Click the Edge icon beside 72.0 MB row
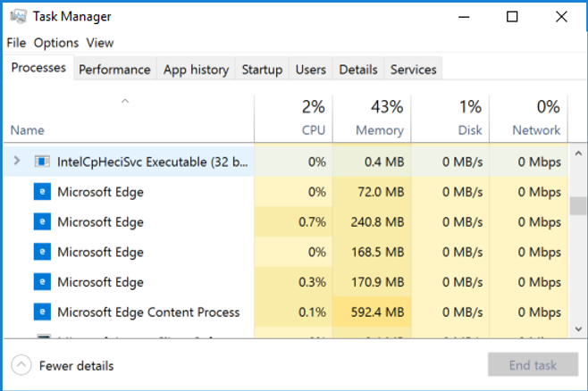 pyautogui.click(x=42, y=192)
